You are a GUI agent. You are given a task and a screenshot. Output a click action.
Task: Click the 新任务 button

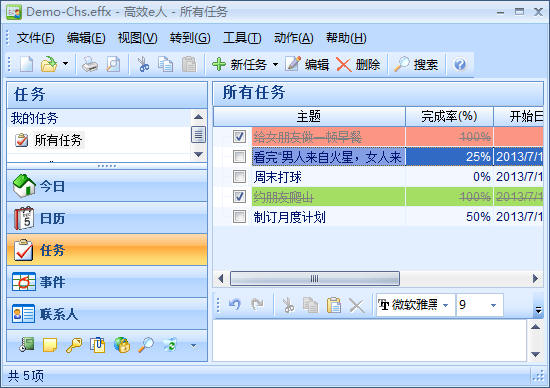click(x=240, y=65)
